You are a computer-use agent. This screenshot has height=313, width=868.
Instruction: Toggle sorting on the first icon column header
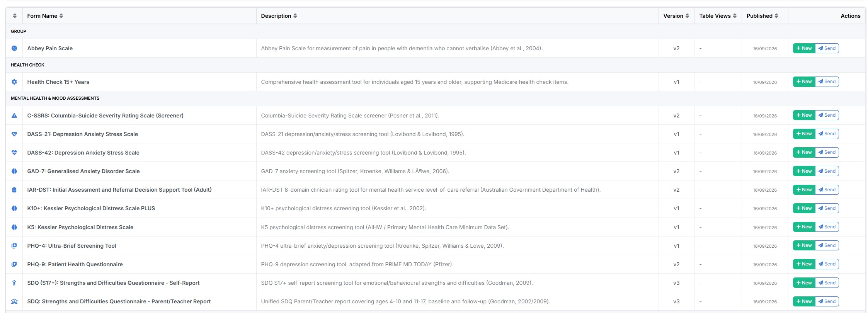pos(15,16)
